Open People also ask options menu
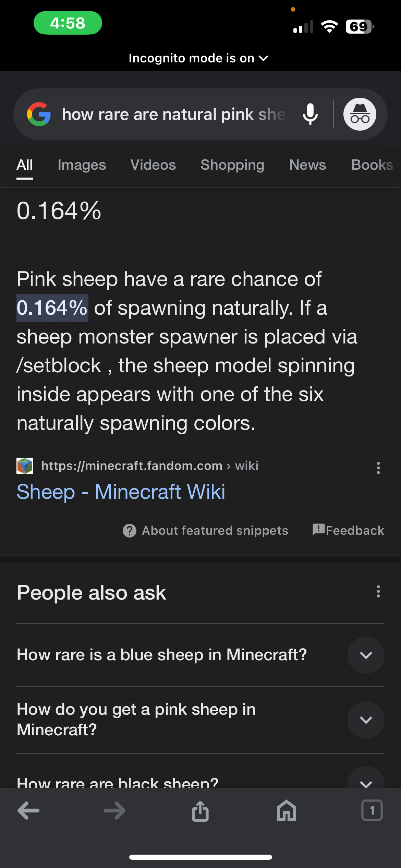The height and width of the screenshot is (868, 401). click(378, 591)
